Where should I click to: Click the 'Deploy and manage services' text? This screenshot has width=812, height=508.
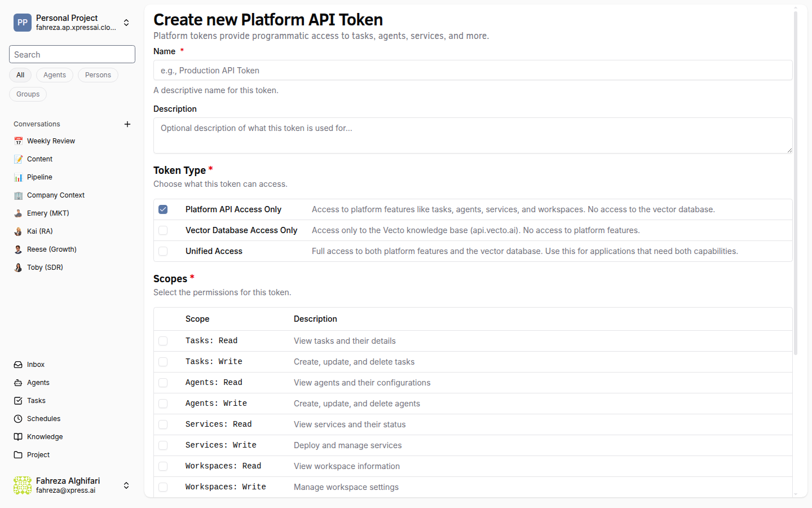pos(348,445)
